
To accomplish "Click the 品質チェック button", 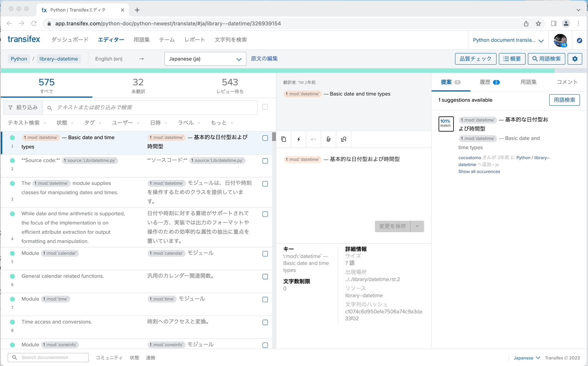I will pyautogui.click(x=475, y=59).
